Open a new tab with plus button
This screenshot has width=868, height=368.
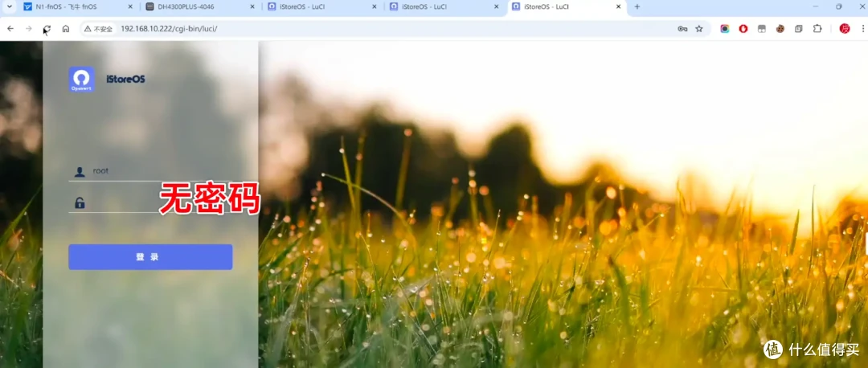(637, 6)
